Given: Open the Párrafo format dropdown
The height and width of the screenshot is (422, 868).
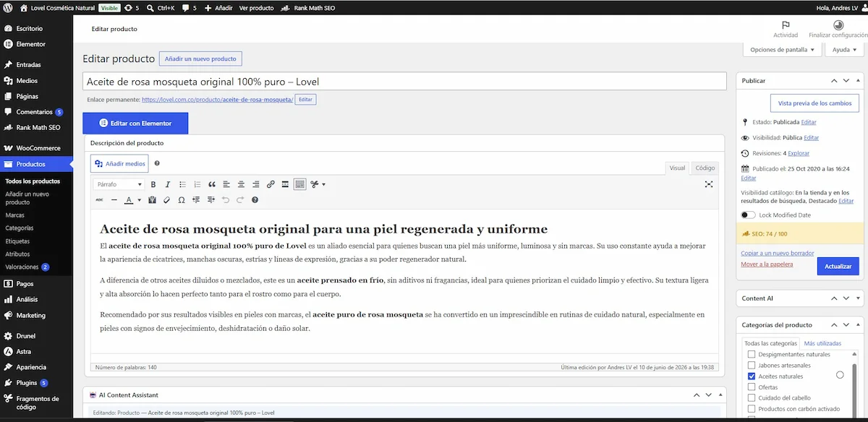Looking at the screenshot, I should [x=119, y=184].
